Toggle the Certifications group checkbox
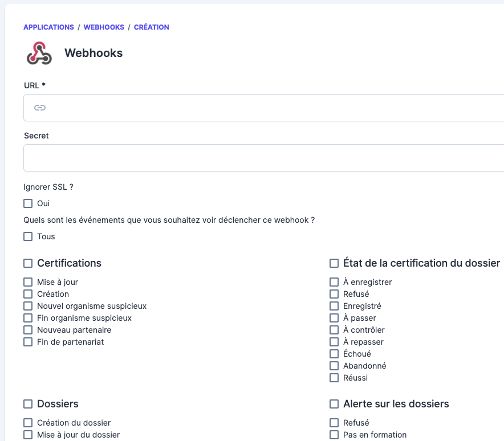Image resolution: width=504 pixels, height=441 pixels. pos(28,263)
